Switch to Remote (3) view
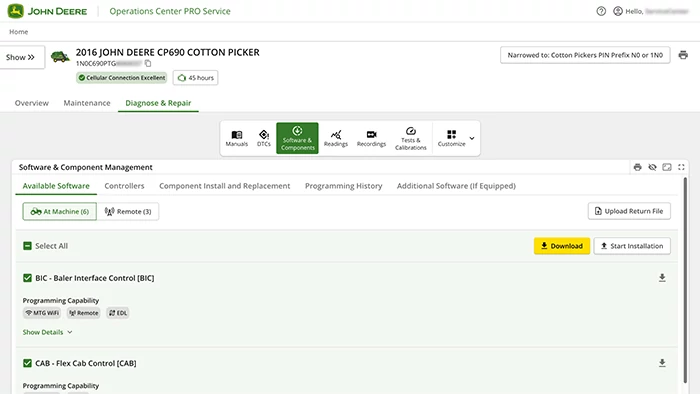Image resolution: width=700 pixels, height=394 pixels. point(128,212)
